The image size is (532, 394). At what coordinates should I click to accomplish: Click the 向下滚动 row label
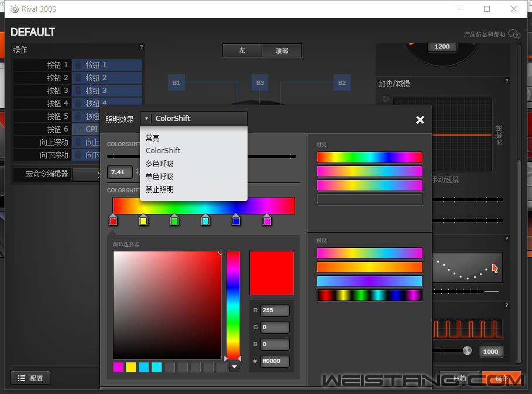pos(54,155)
